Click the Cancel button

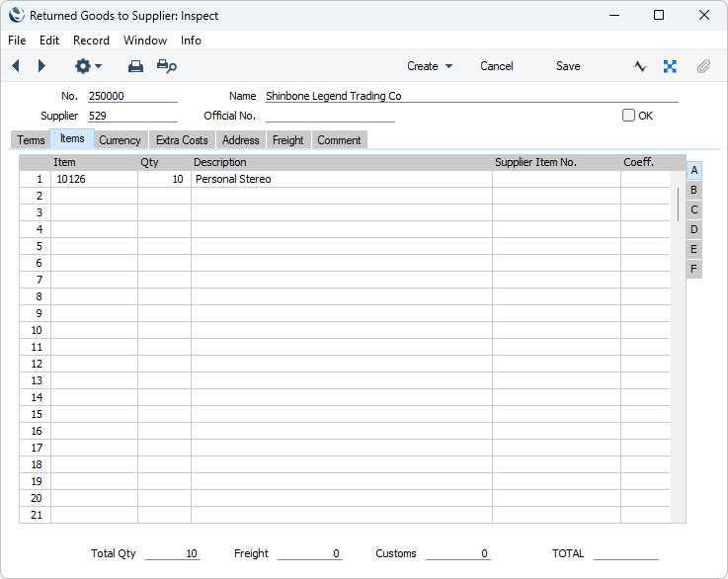(x=496, y=66)
